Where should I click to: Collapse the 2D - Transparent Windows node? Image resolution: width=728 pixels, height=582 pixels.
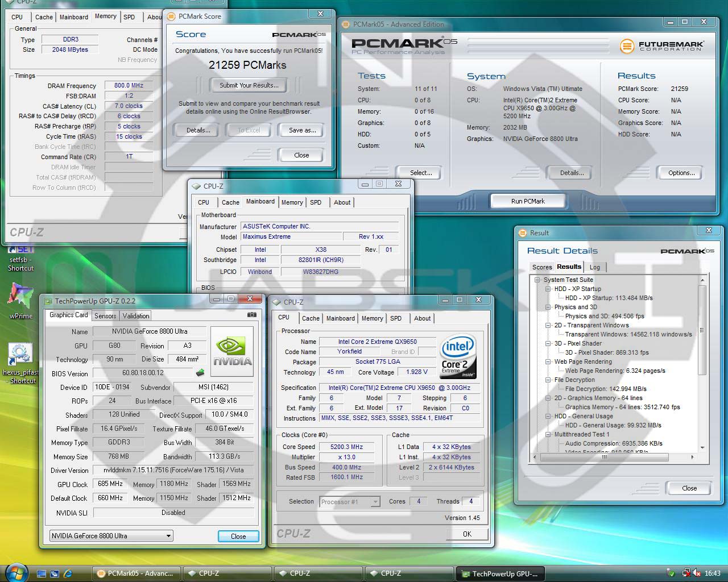[548, 325]
